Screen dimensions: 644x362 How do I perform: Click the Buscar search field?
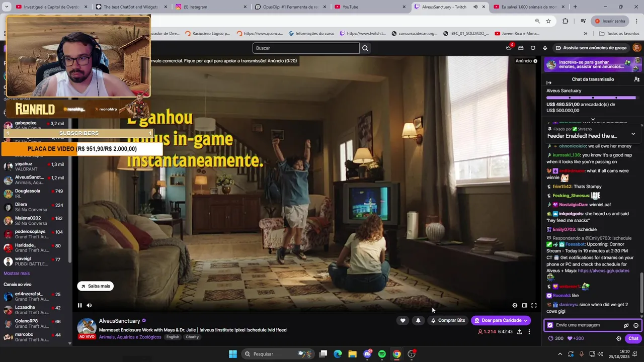coord(306,48)
